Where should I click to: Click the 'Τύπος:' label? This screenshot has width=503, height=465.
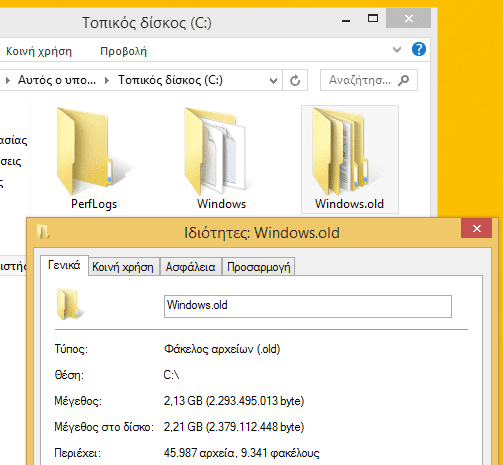pyautogui.click(x=71, y=349)
